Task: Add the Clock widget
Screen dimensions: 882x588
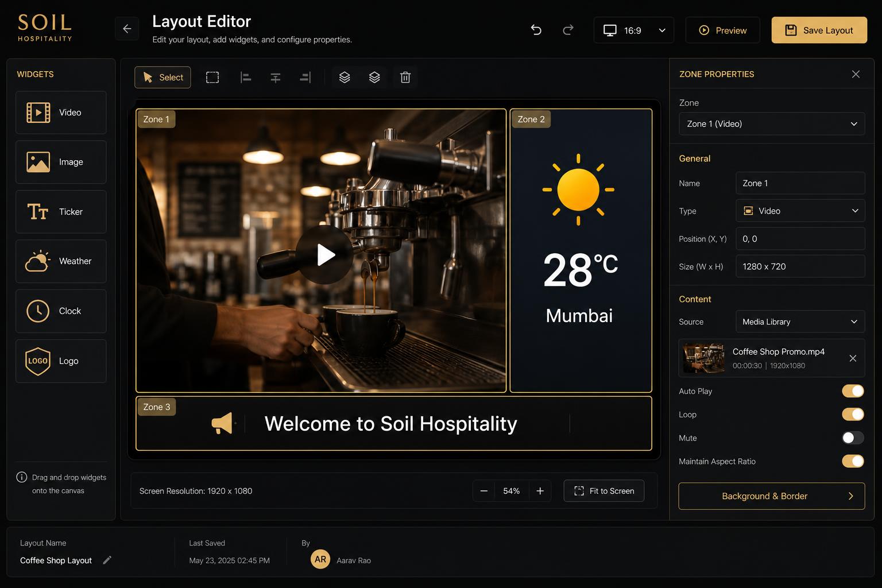Action: tap(61, 311)
